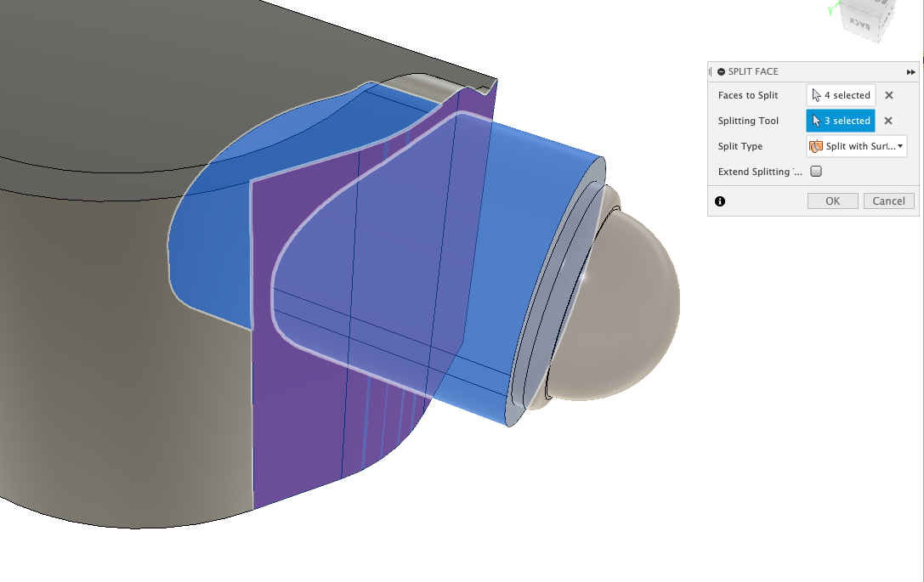Open the Split Type dropdown
924x582 pixels.
point(898,146)
